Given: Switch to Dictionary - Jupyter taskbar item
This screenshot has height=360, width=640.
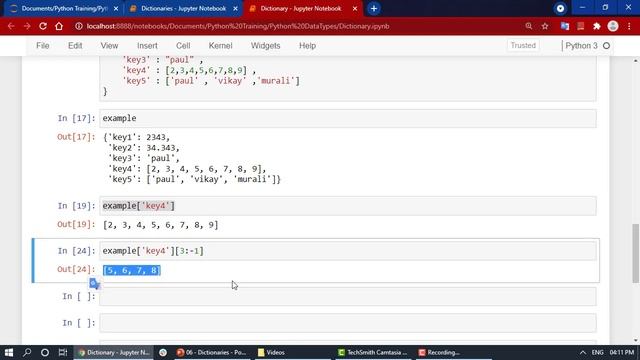Looking at the screenshot, I should click(113, 352).
